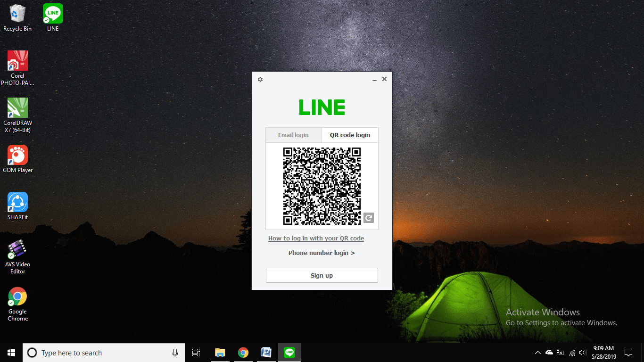This screenshot has width=644, height=362.
Task: Open battery status tray icon
Action: (561, 353)
